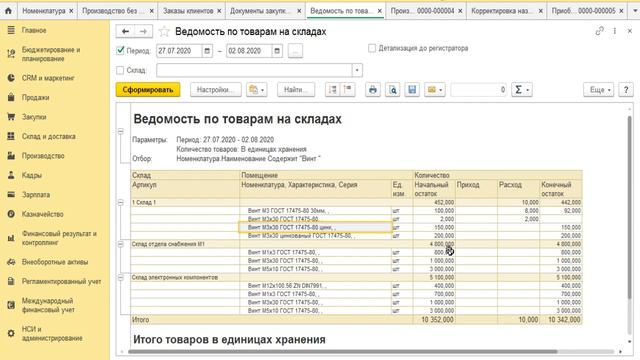640x360 pixels.
Task: Open calendar for start date 27.07.2020
Action: [x=207, y=51]
